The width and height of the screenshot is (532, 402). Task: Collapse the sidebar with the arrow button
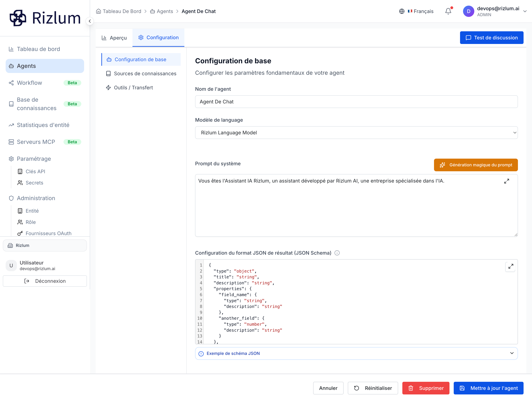coord(90,21)
